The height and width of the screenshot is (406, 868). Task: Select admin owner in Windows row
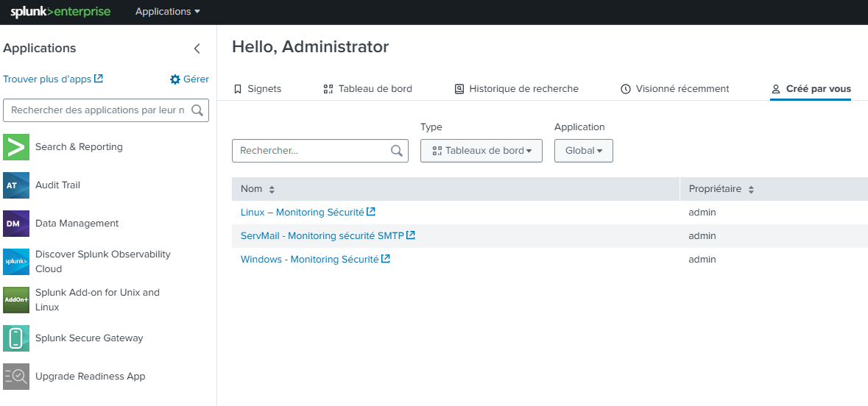click(x=702, y=259)
